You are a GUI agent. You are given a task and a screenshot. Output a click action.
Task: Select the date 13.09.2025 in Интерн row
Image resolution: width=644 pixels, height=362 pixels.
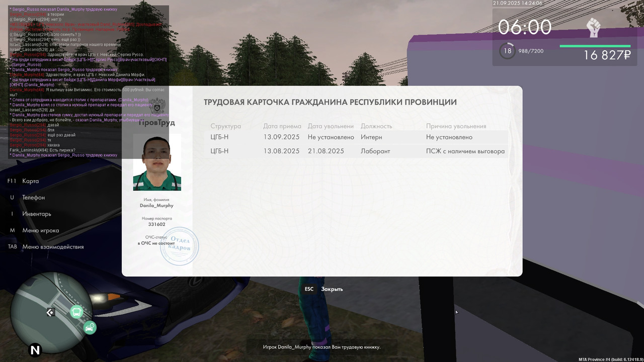(x=281, y=137)
